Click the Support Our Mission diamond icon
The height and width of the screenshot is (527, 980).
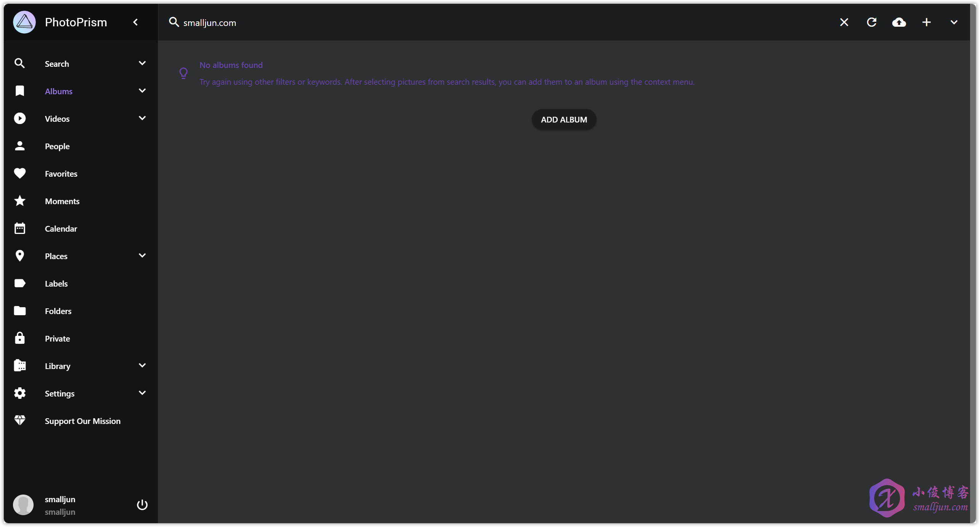point(19,420)
